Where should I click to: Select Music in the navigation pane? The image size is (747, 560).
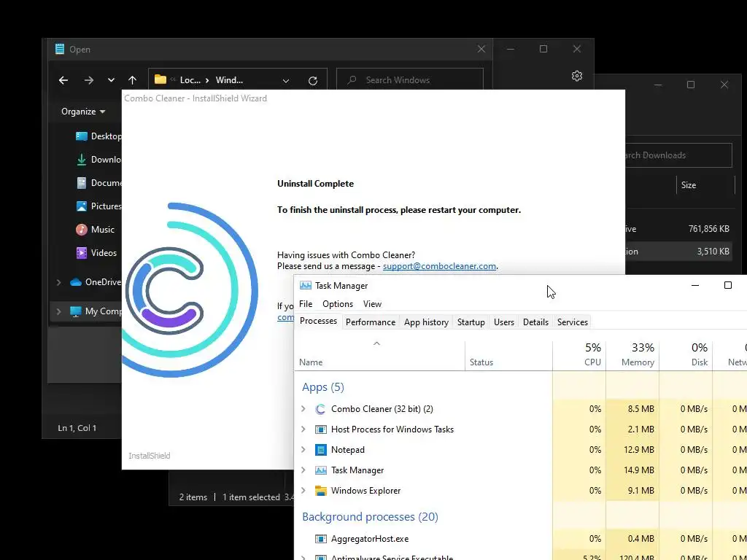pyautogui.click(x=96, y=230)
